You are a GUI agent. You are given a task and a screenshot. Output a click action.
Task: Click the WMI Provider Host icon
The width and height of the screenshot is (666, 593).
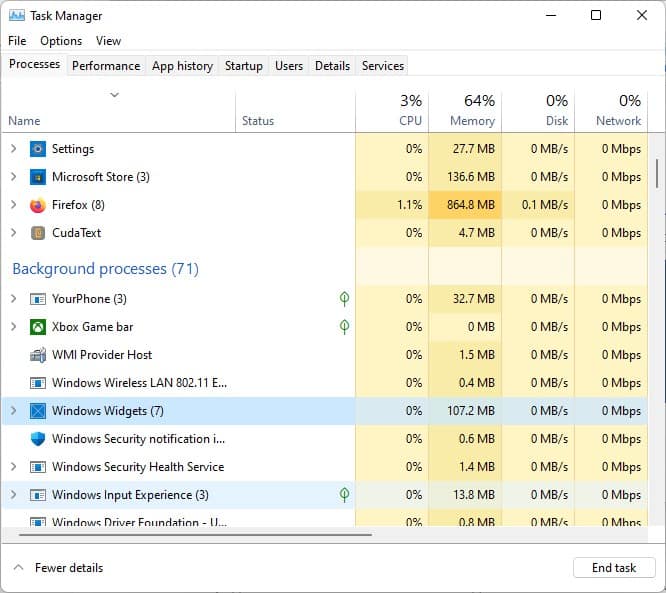click(x=38, y=355)
